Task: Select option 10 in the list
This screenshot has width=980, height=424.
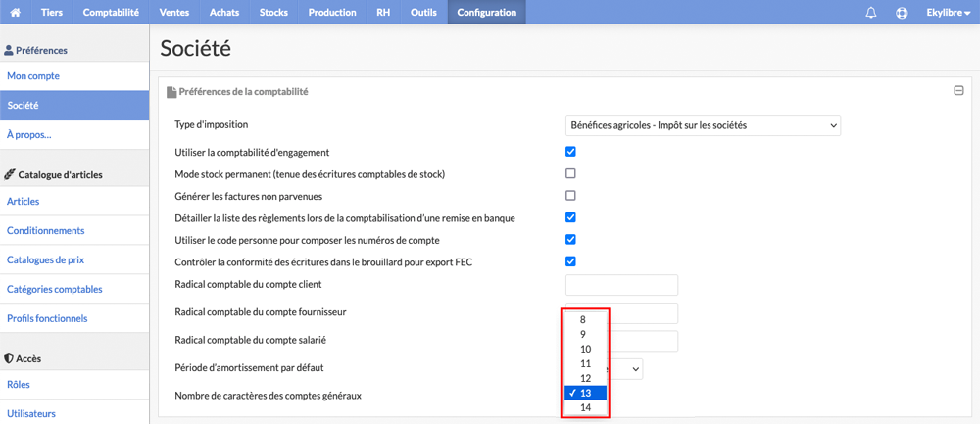Action: (585, 349)
